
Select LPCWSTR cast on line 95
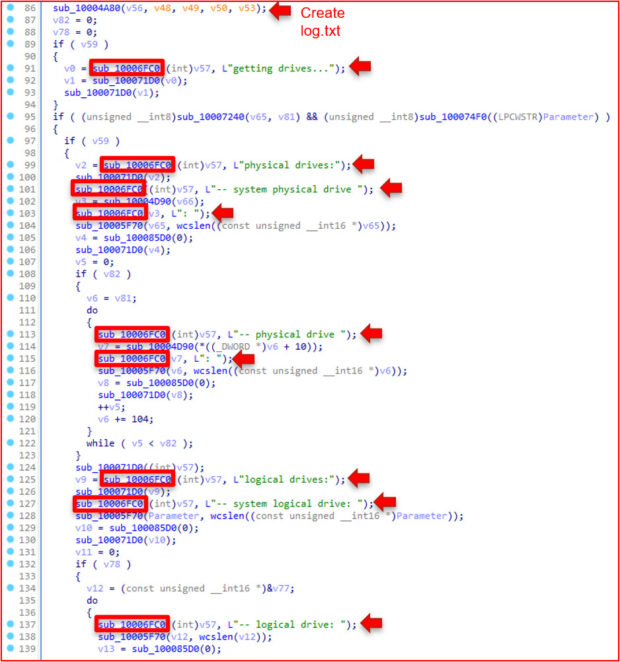pyautogui.click(x=520, y=117)
